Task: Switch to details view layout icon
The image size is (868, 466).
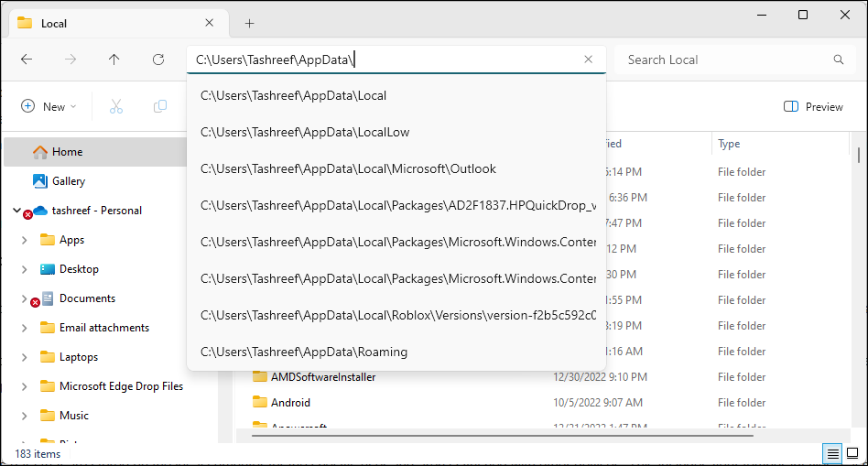Action: pyautogui.click(x=832, y=454)
